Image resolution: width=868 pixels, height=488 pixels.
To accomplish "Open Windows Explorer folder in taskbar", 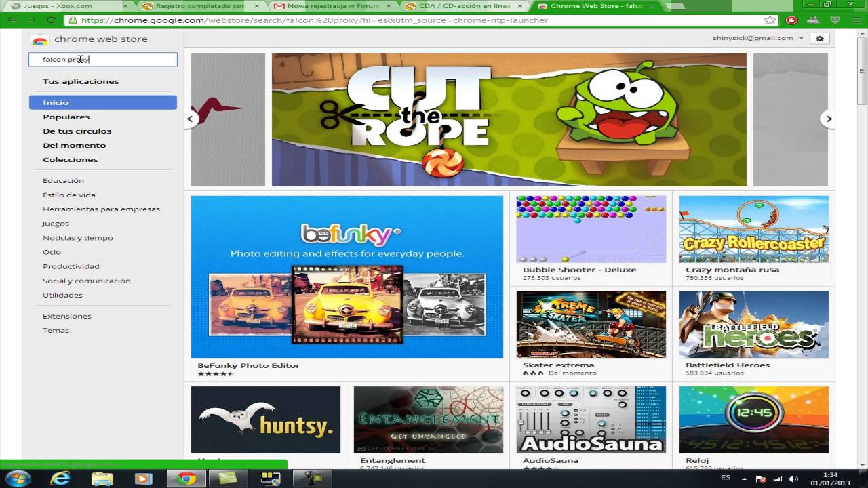I will click(102, 479).
